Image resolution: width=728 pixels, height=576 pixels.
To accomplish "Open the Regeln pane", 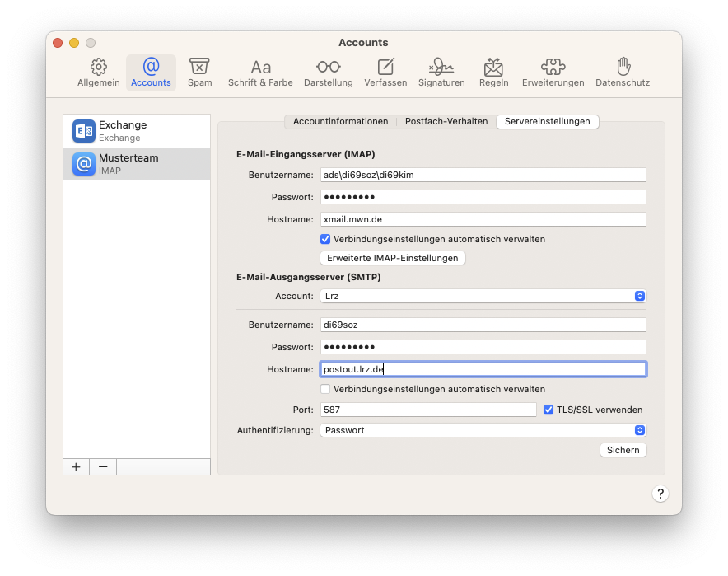I will coord(493,73).
